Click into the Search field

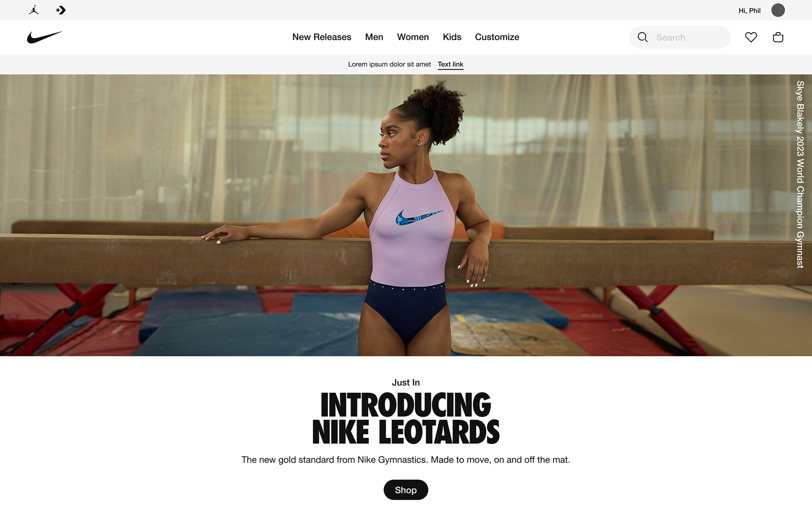[x=680, y=37]
